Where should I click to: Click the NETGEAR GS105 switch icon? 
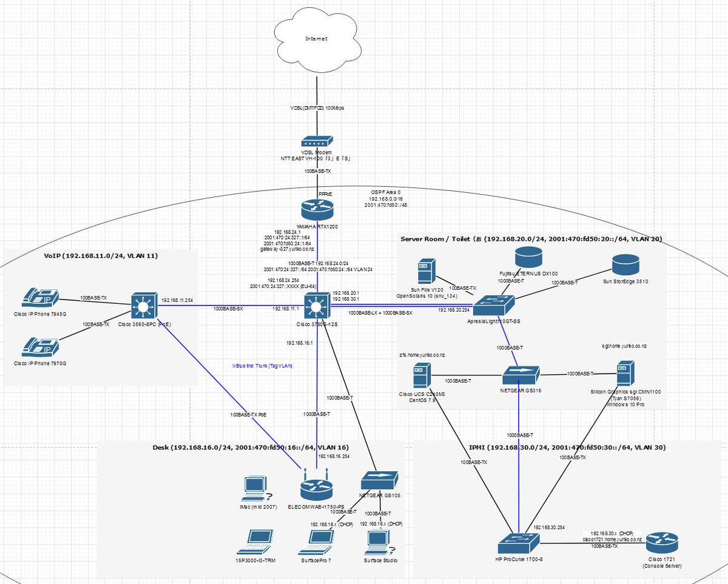point(379,482)
